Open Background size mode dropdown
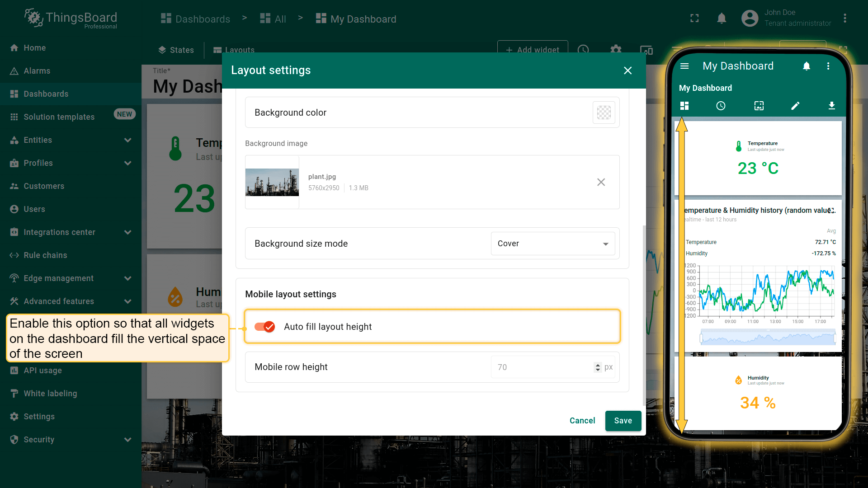Screen dimensions: 868x488 click(x=552, y=244)
